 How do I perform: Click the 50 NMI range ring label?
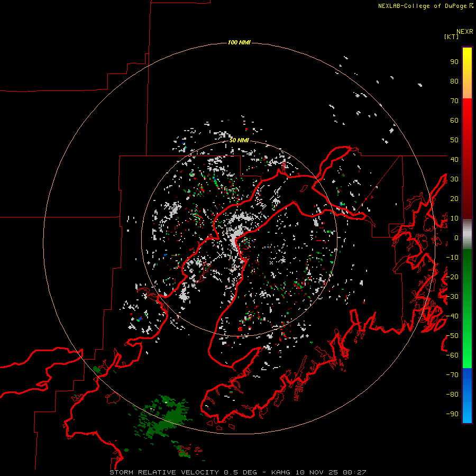(239, 140)
